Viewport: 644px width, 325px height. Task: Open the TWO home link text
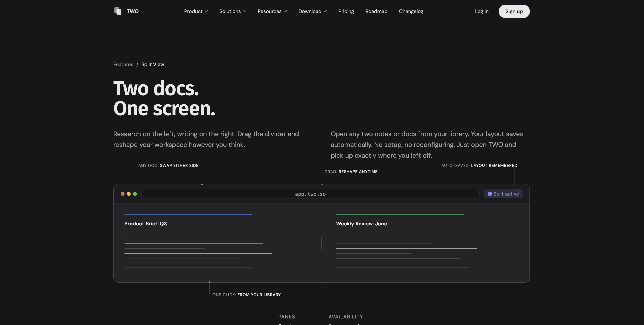[133, 11]
